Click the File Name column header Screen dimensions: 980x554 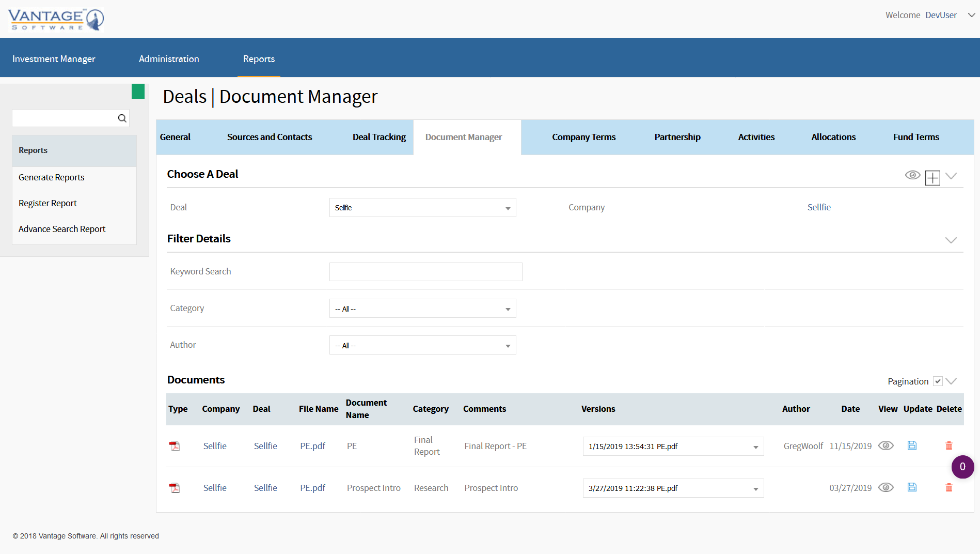319,409
